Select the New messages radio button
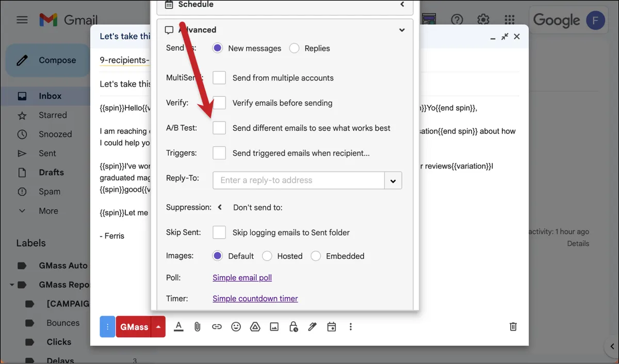 click(218, 48)
